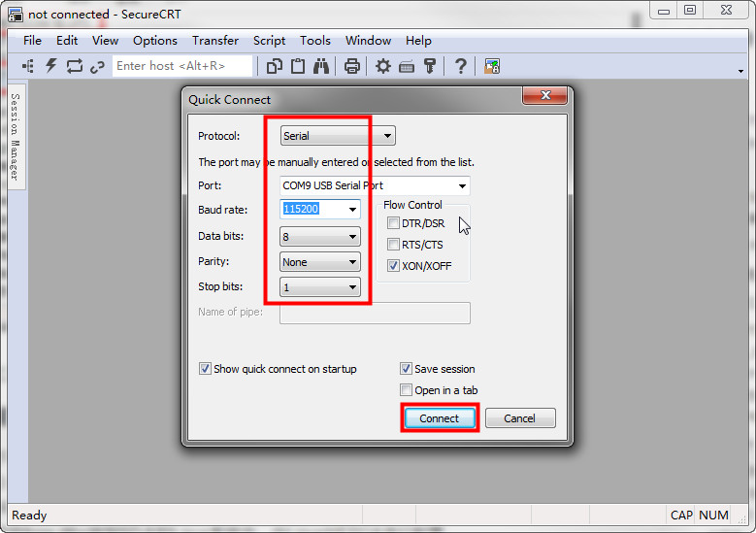
Task: Open the Parity dropdown
Action: tap(320, 262)
